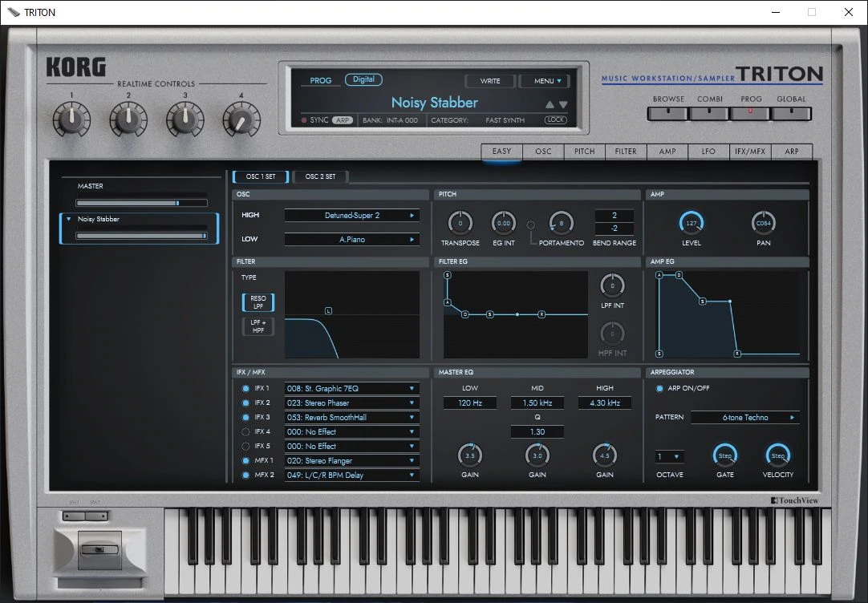Click the Filter EG attack point A
This screenshot has width=868, height=603.
[x=448, y=302]
